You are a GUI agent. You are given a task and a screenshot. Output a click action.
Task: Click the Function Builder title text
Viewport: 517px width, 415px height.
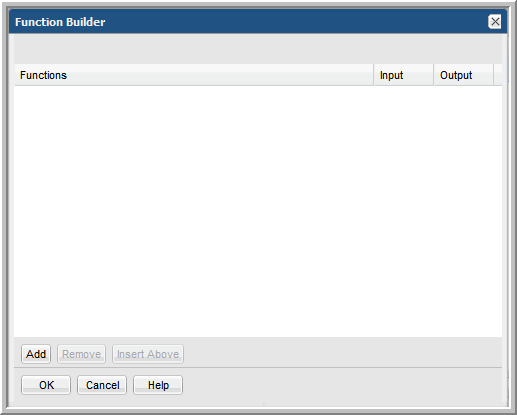coord(60,22)
